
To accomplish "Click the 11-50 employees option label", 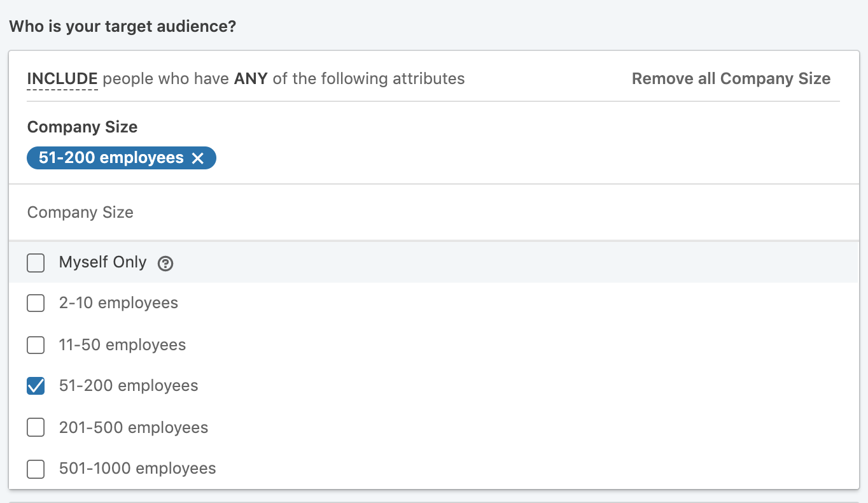I will (122, 345).
